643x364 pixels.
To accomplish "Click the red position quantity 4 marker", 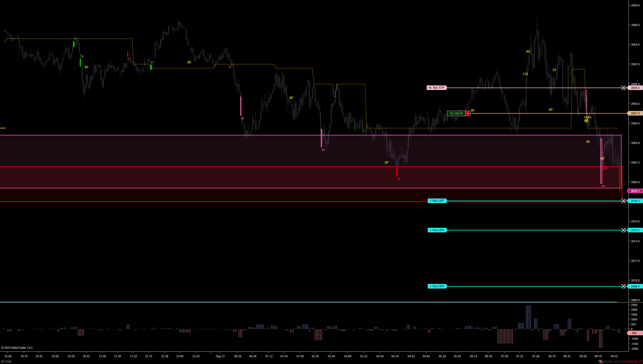I will (x=468, y=113).
